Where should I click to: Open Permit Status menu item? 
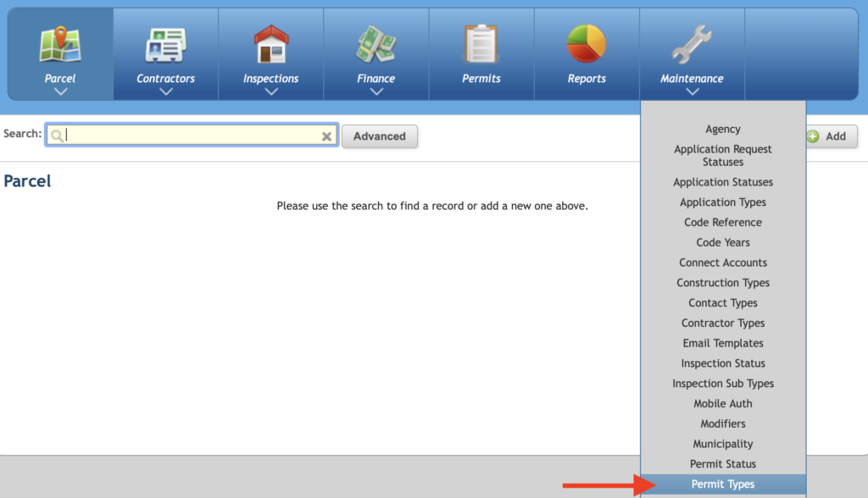[x=723, y=464]
